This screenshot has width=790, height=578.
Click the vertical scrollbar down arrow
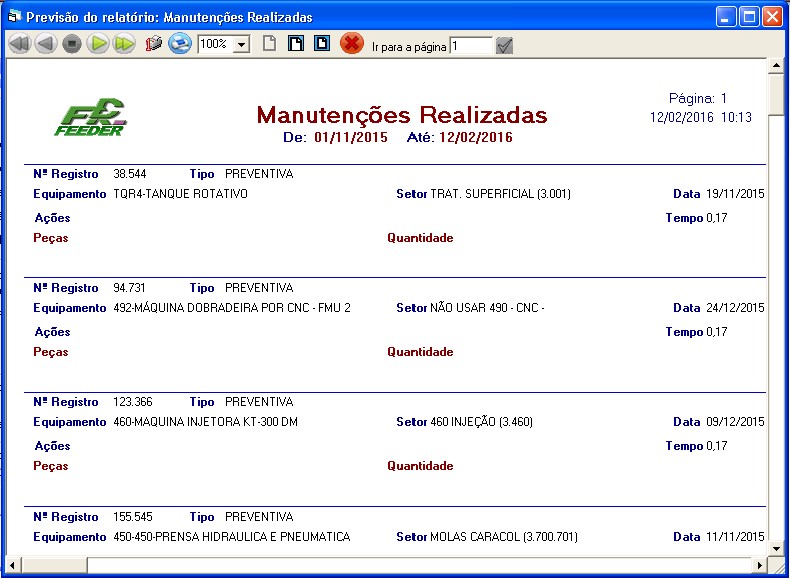tap(776, 549)
